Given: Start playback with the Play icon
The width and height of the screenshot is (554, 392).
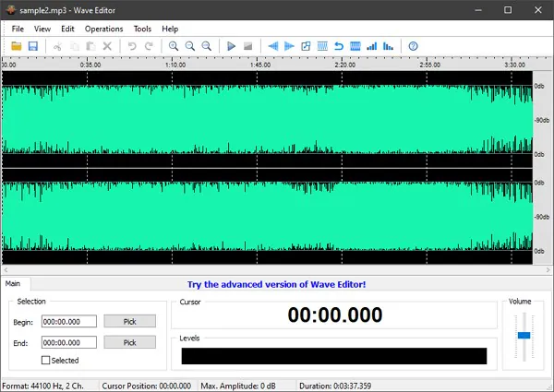Looking at the screenshot, I should tap(232, 46).
